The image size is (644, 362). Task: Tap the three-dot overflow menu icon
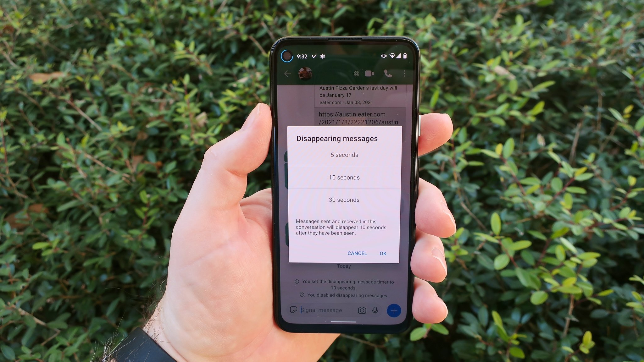pos(403,74)
